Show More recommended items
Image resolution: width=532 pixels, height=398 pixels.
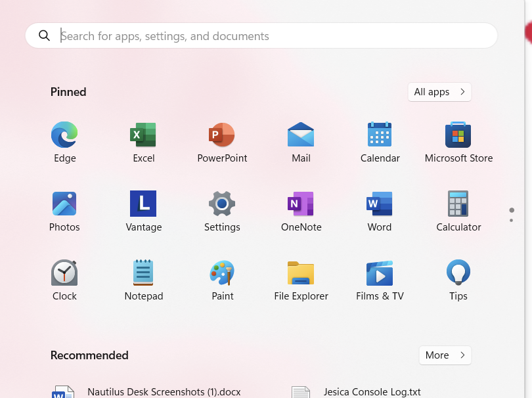(445, 355)
